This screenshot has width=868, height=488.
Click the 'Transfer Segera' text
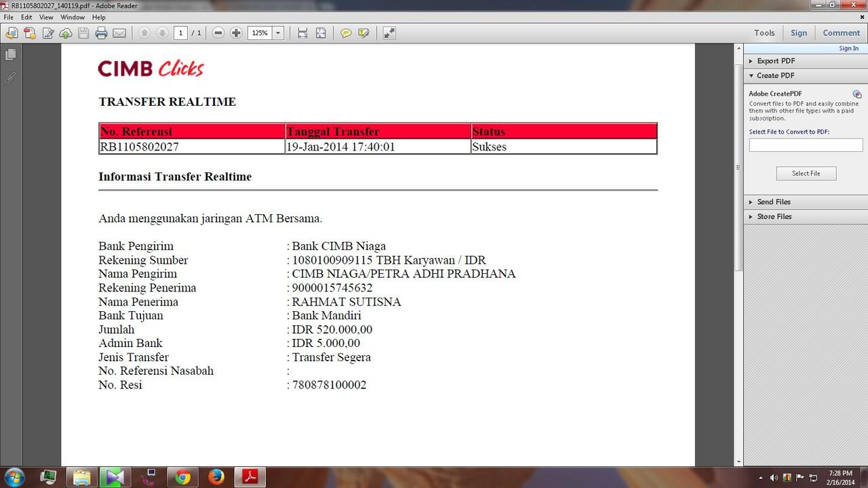[332, 357]
